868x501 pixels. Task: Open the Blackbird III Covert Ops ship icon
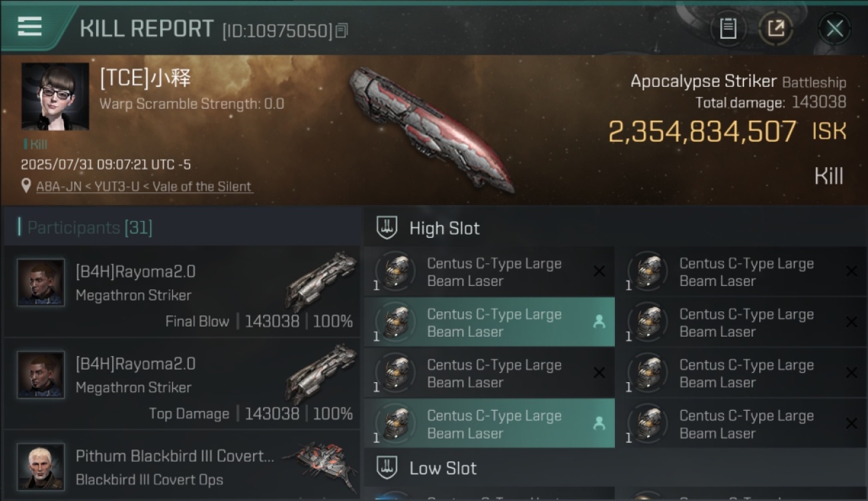[319, 464]
